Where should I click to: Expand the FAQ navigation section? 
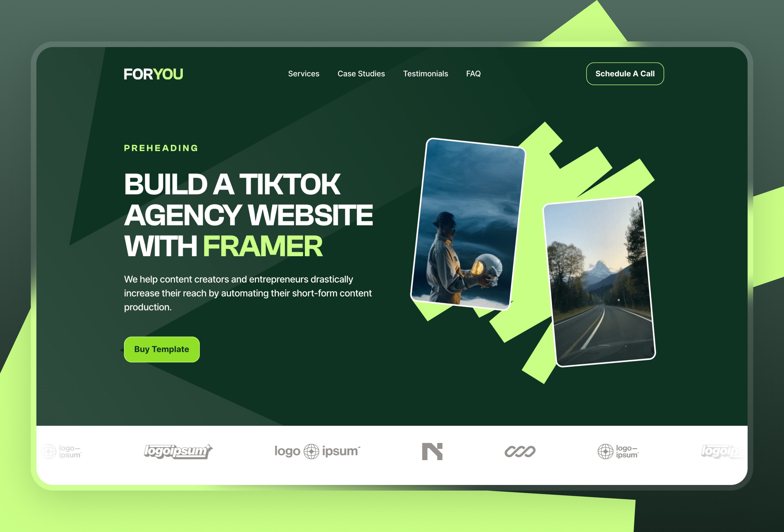473,73
